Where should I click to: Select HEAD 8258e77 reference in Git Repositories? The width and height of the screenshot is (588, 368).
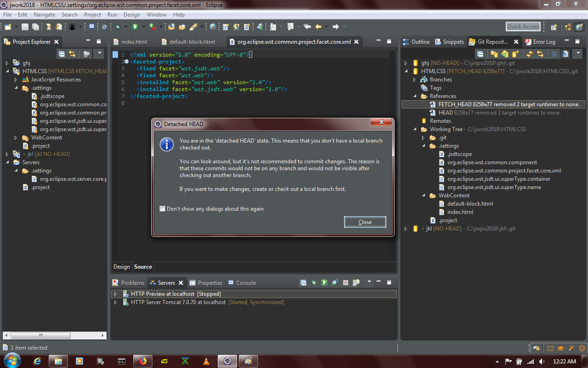(495, 113)
